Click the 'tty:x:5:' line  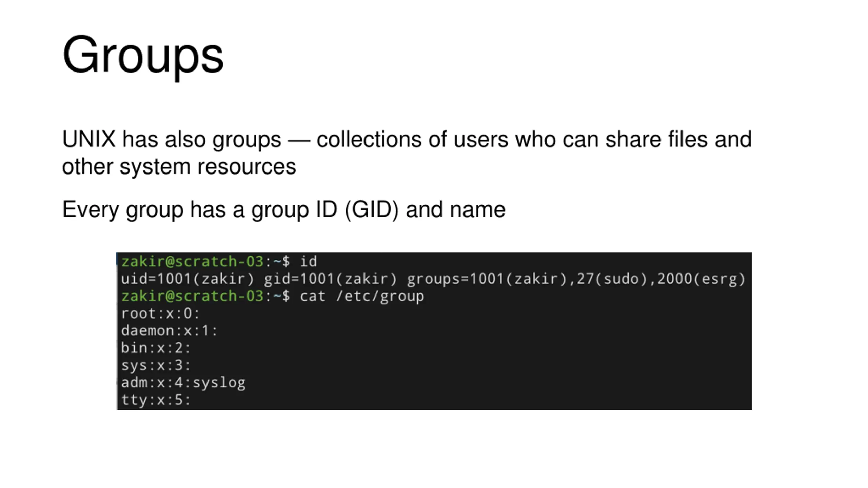click(x=156, y=400)
